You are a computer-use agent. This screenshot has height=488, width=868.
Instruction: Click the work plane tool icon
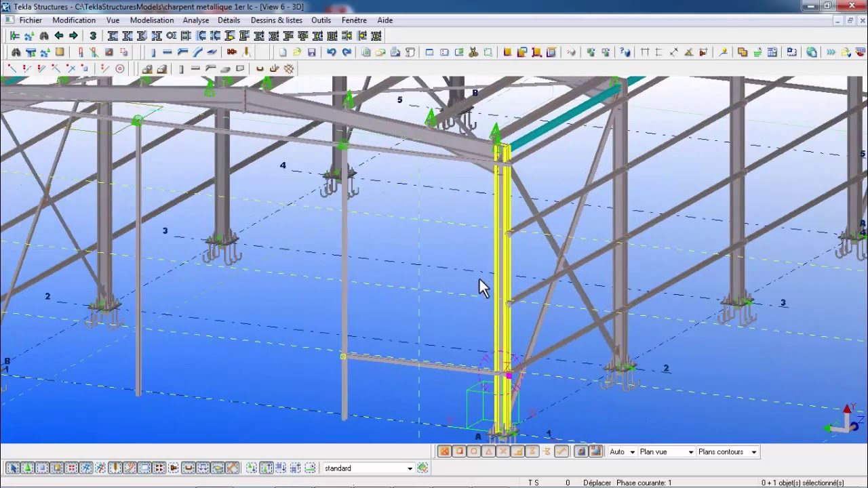(723, 52)
